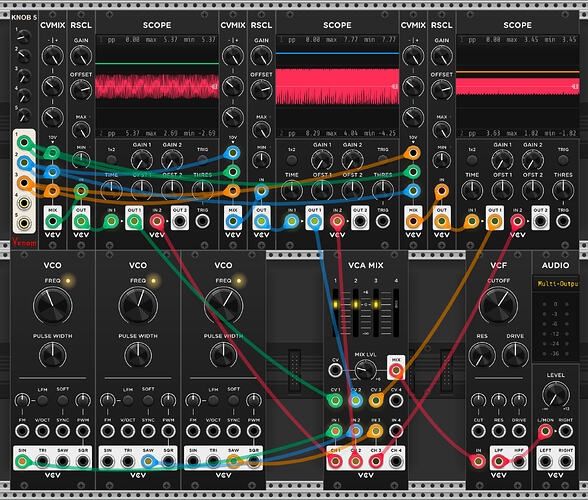
Task: Toggle SOFT button on VCO with orange SAW cable
Action: tap(234, 400)
